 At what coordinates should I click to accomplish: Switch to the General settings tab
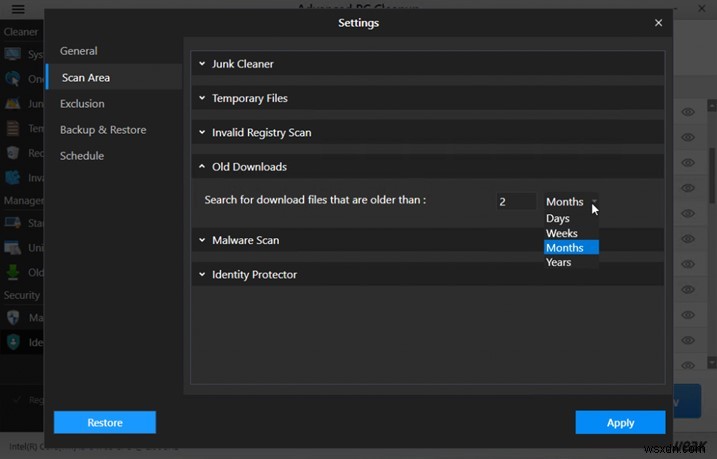[79, 51]
